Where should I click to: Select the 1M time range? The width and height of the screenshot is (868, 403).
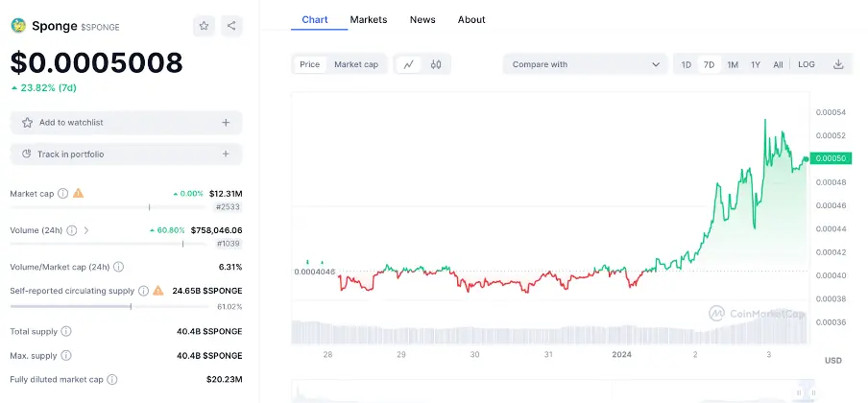(733, 64)
